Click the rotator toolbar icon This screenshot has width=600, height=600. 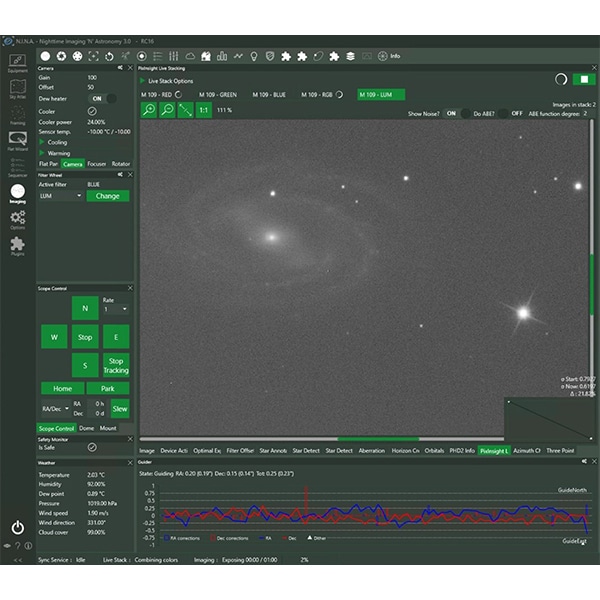[x=109, y=57]
